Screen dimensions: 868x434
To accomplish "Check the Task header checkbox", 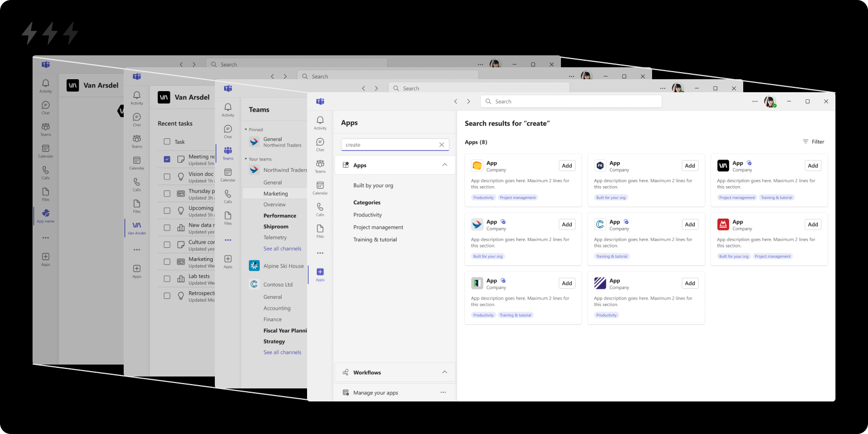I will (x=167, y=142).
